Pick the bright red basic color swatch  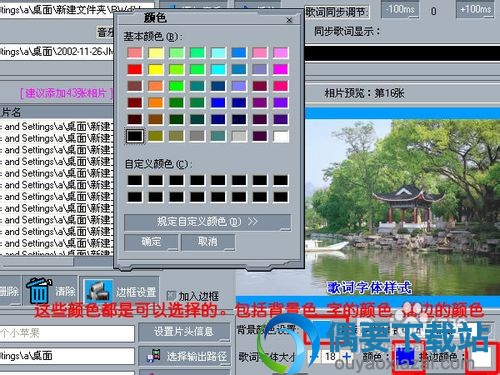135,69
